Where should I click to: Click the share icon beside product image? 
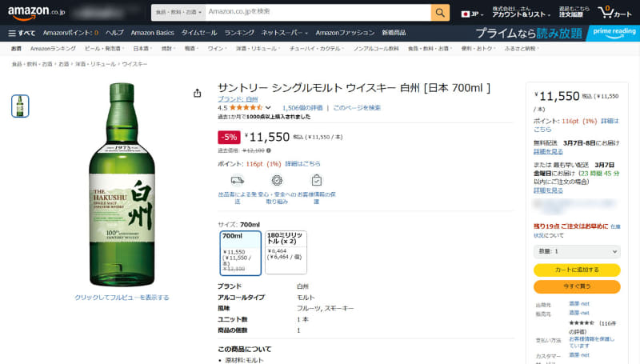click(197, 93)
